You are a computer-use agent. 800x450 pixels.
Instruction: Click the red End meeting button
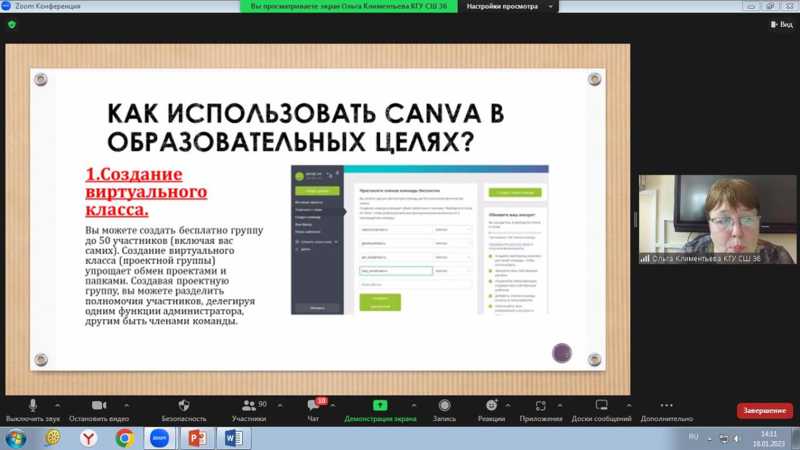[764, 411]
